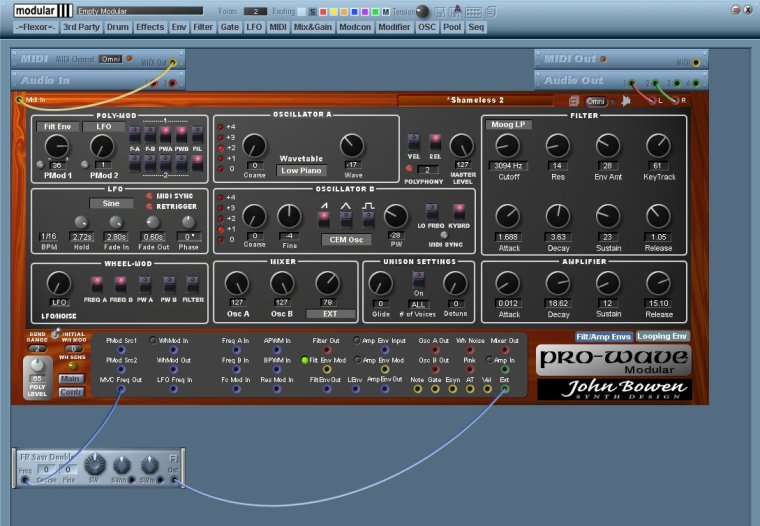760x526 pixels.
Task: Click the Freq A In jack
Action: [x=236, y=350]
